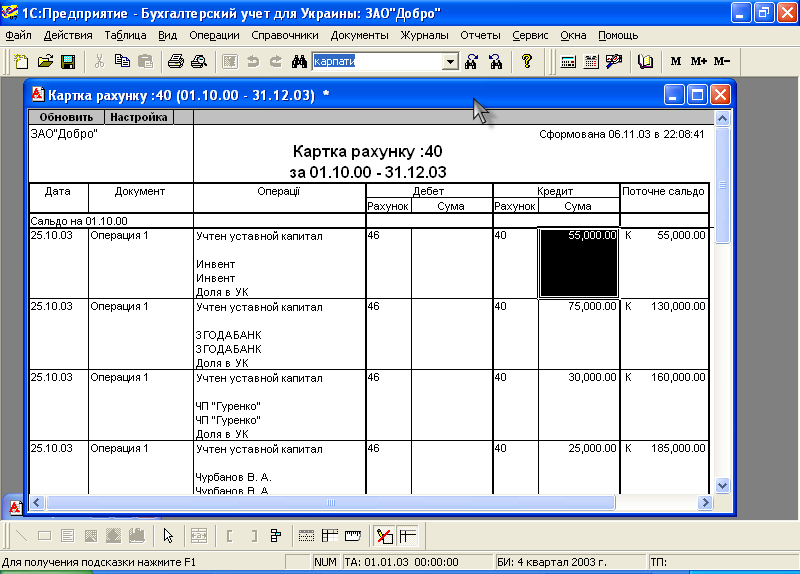Click the M+ memory button

[698, 62]
